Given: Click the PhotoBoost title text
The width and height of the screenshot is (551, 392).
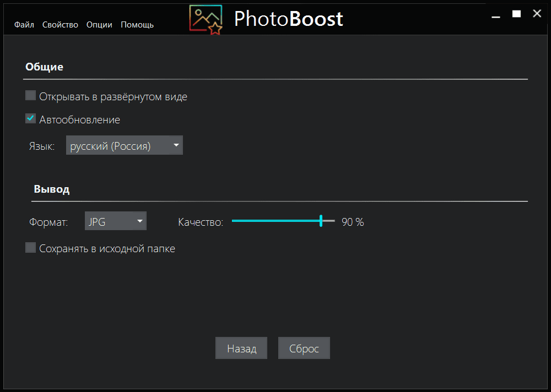Looking at the screenshot, I should tap(289, 19).
